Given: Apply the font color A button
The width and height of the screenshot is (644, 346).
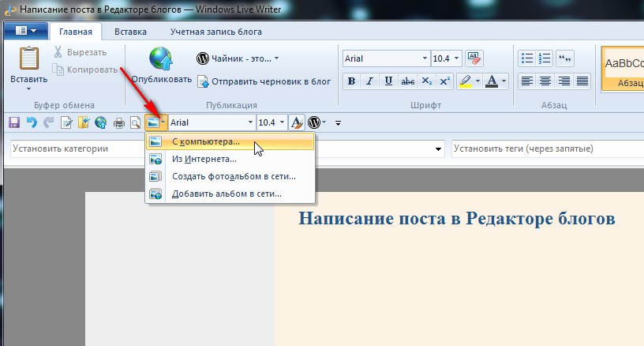Looking at the screenshot, I should (492, 81).
